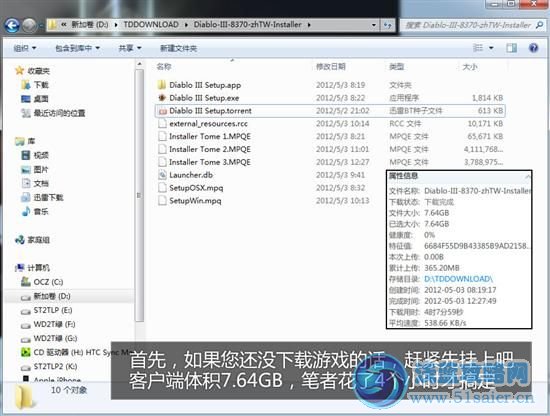This screenshot has height=416, width=550.
Task: Open the 包含到库中 dropdown menu
Action: 78,48
